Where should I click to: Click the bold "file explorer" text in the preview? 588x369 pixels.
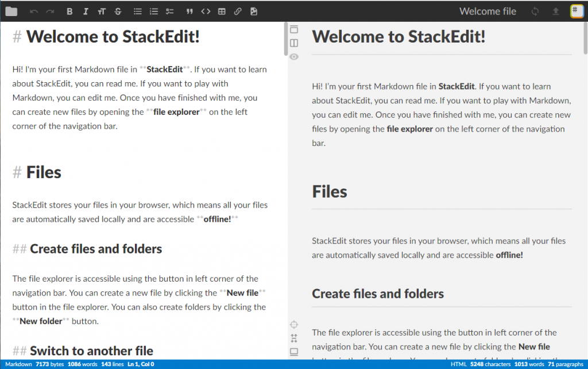(410, 129)
